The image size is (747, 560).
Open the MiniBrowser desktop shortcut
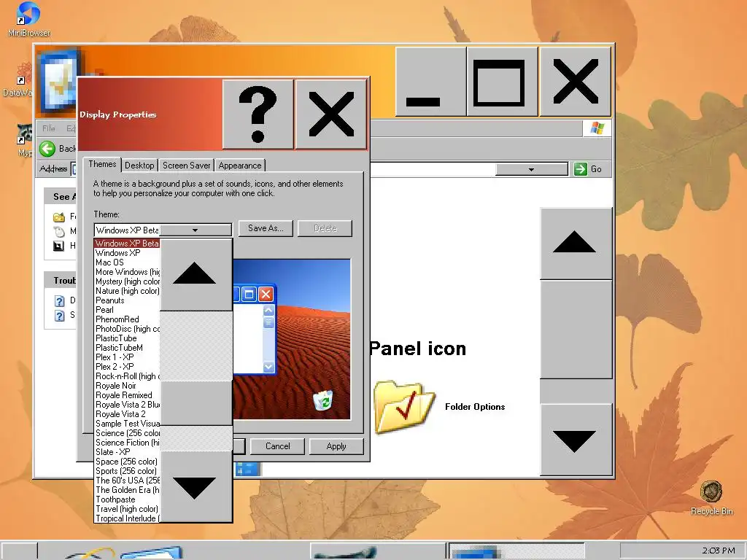[x=28, y=19]
